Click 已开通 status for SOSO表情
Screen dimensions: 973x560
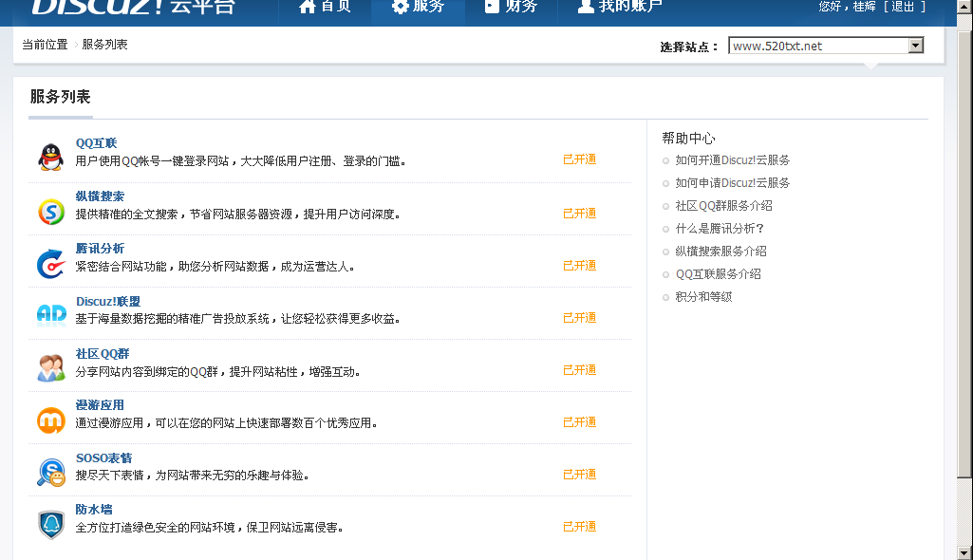[x=580, y=474]
